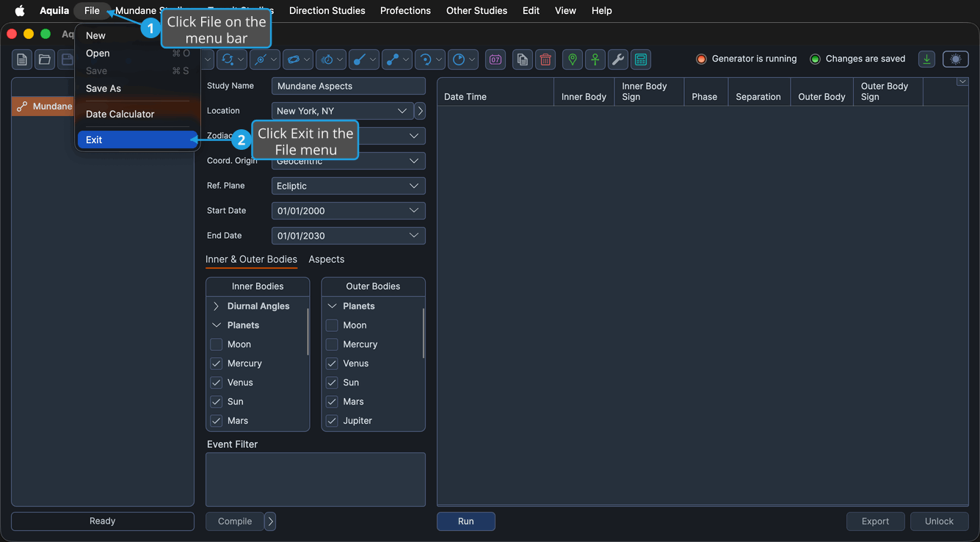Uncheck Jupiter in Outer Bodies list
This screenshot has width=980, height=542.
click(x=332, y=421)
